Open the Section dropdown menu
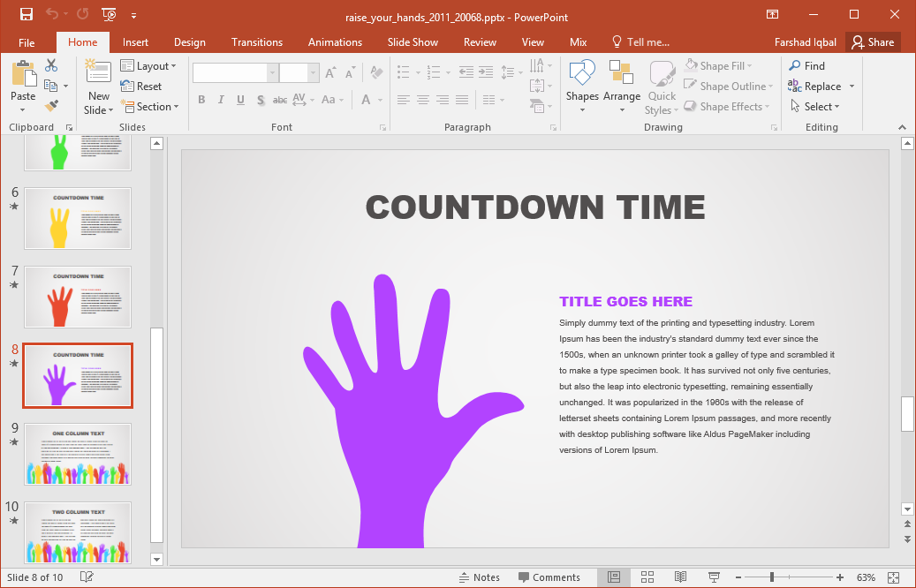The height and width of the screenshot is (588, 916). click(149, 107)
